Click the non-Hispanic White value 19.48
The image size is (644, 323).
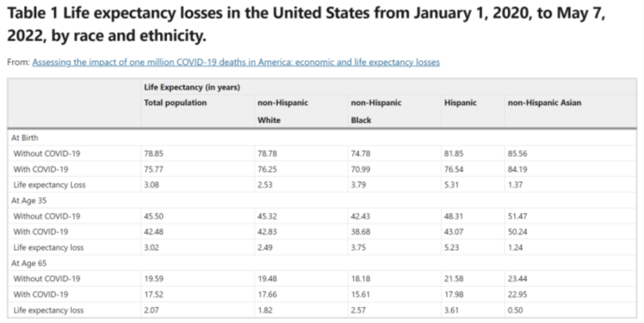pyautogui.click(x=267, y=279)
